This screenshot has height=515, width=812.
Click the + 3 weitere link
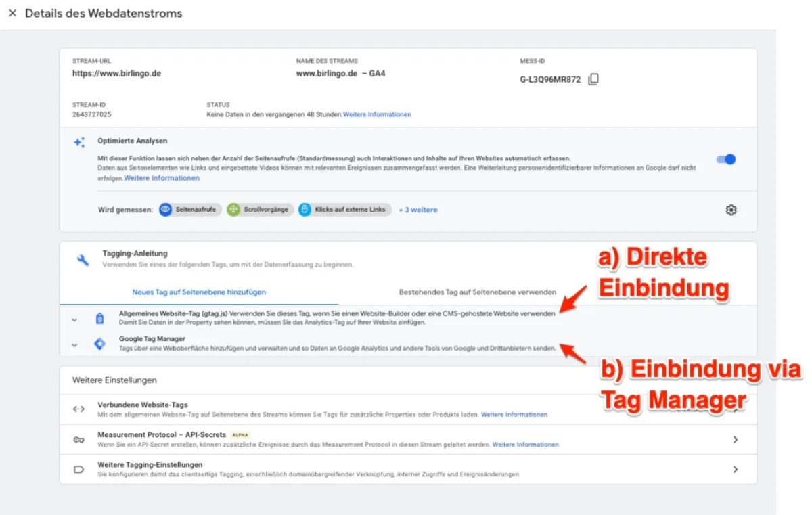[418, 210]
